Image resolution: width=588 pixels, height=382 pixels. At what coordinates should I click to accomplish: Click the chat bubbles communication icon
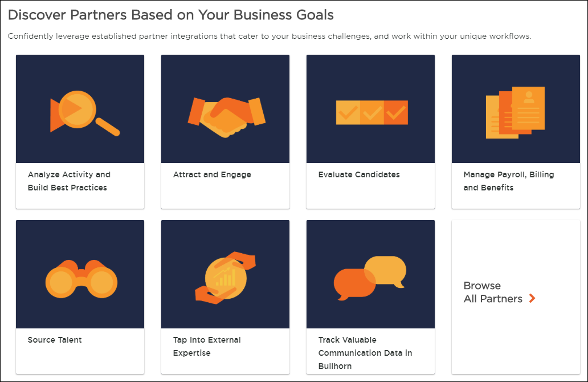[370, 275]
